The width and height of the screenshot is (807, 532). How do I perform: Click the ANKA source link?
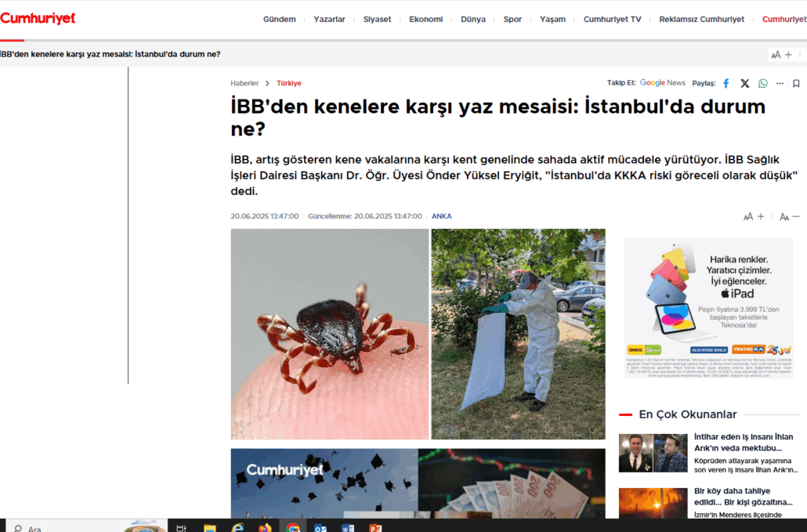442,216
